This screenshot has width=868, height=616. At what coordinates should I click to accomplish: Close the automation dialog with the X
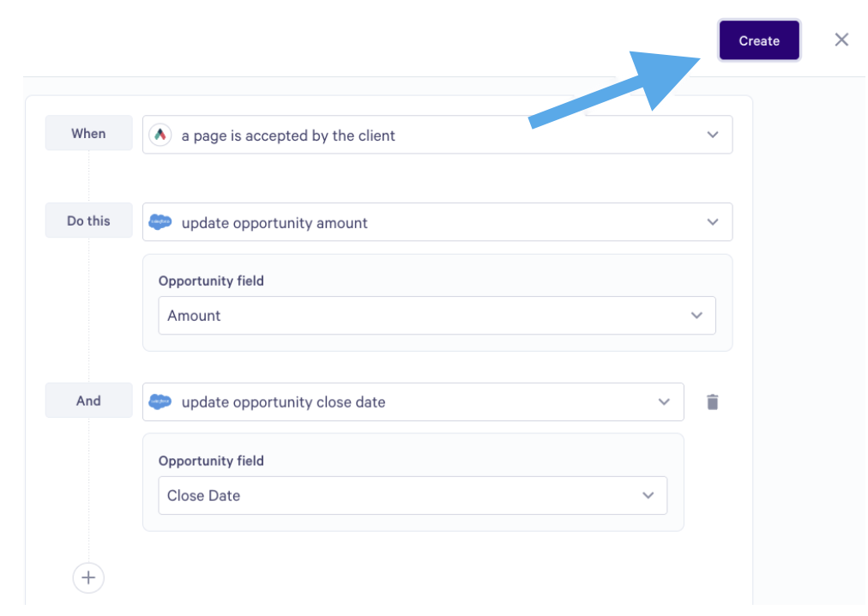coord(841,39)
